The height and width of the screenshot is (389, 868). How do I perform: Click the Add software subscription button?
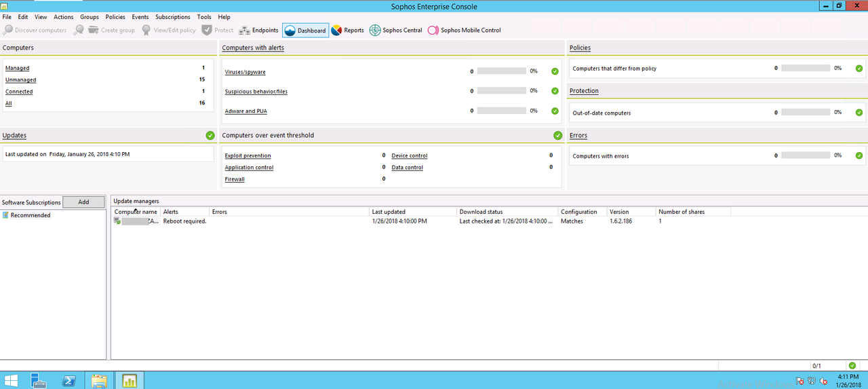tap(83, 202)
